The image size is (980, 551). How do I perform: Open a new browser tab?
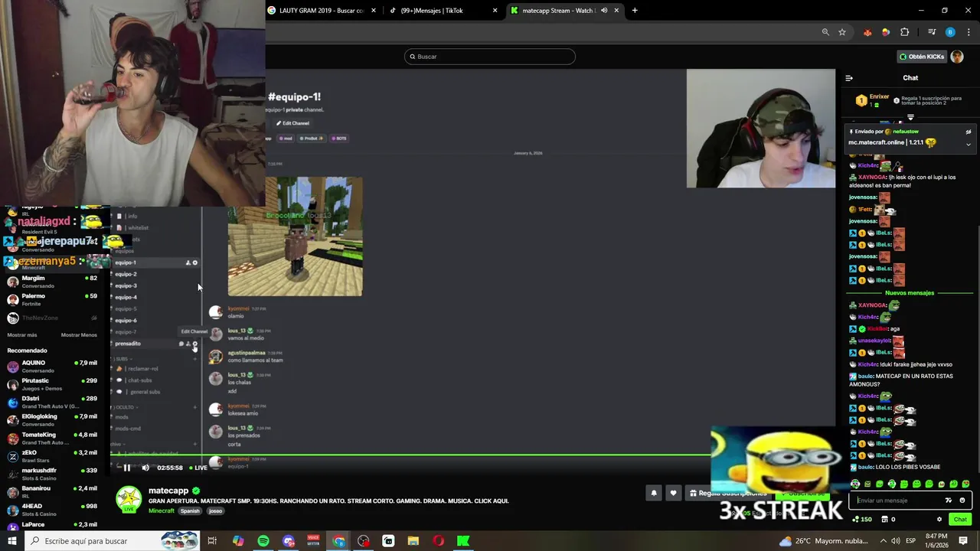635,11
